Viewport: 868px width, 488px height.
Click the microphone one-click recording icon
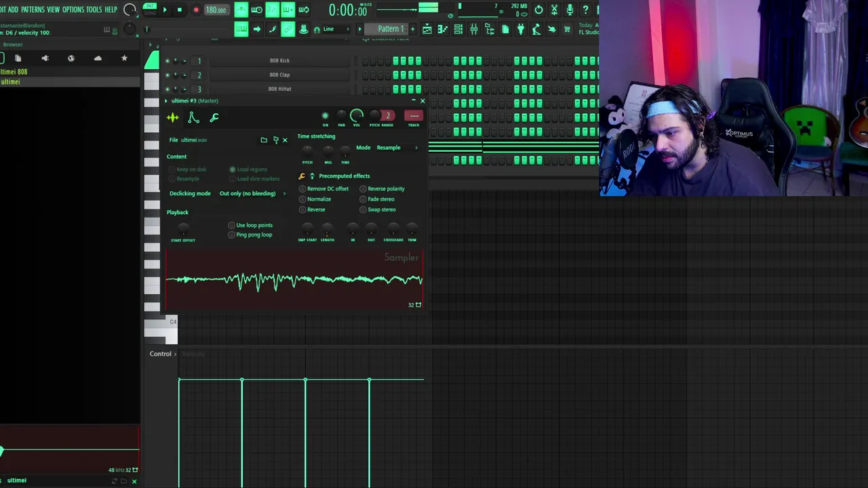(x=570, y=10)
